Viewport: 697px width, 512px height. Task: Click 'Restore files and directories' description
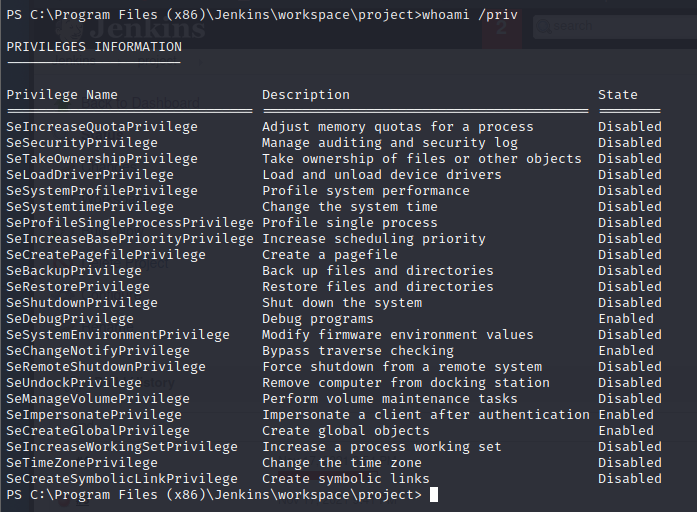point(378,287)
